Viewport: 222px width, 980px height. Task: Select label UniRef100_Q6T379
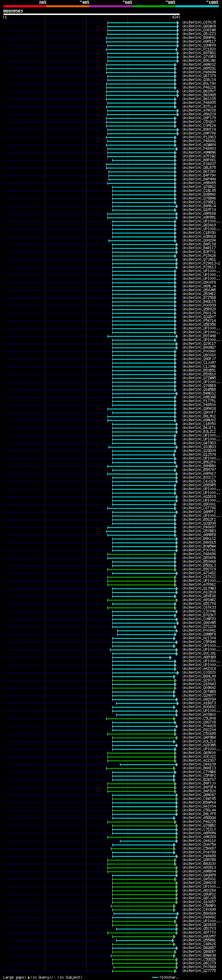coord(199,76)
